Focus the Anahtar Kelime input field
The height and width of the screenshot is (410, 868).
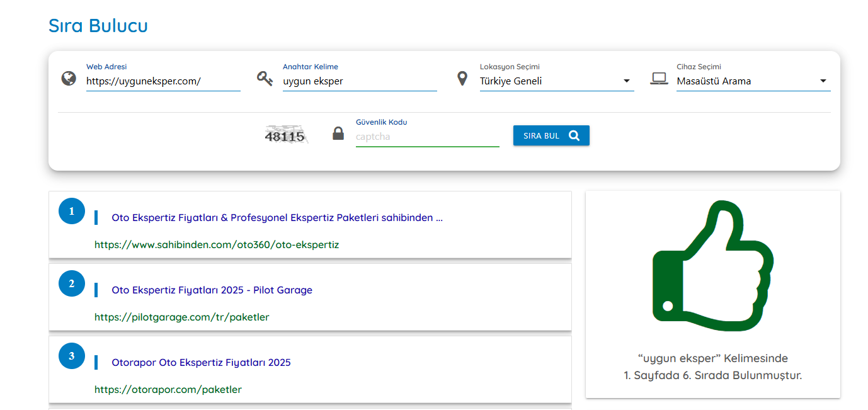point(360,81)
